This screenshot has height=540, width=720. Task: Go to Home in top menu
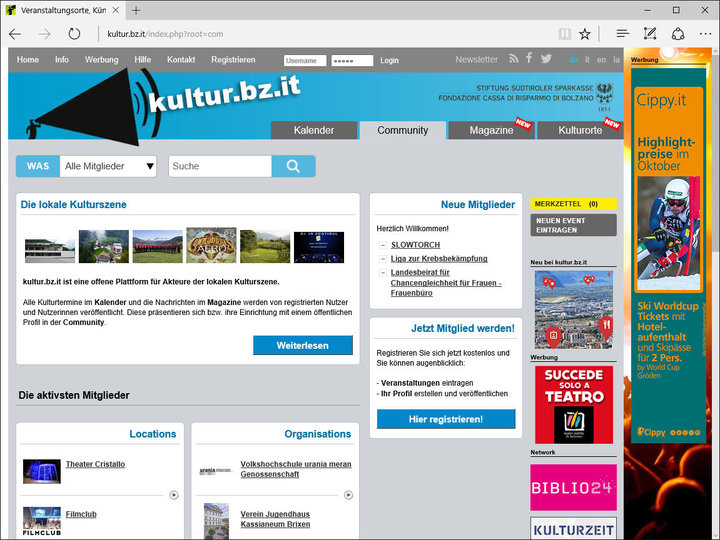coord(28,60)
